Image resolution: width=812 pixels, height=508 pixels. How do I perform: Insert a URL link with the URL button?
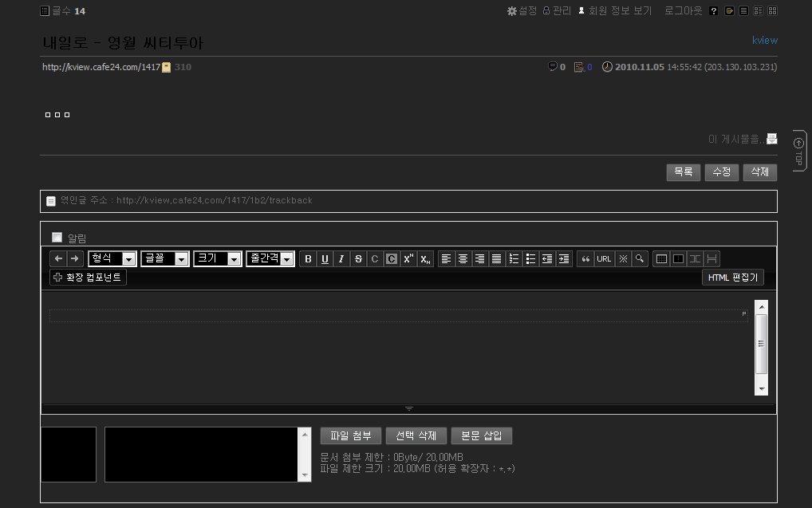(x=604, y=259)
